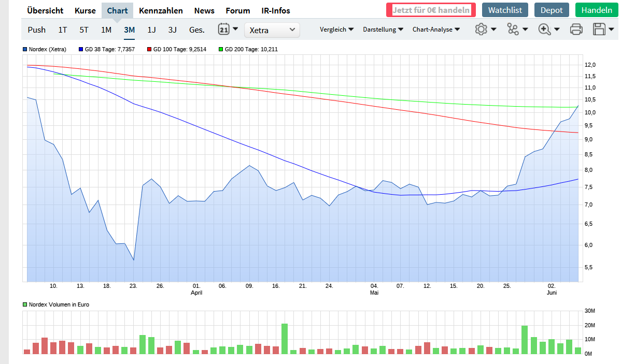The height and width of the screenshot is (364, 621).
Task: Switch to the Kurse tab
Action: coord(85,11)
